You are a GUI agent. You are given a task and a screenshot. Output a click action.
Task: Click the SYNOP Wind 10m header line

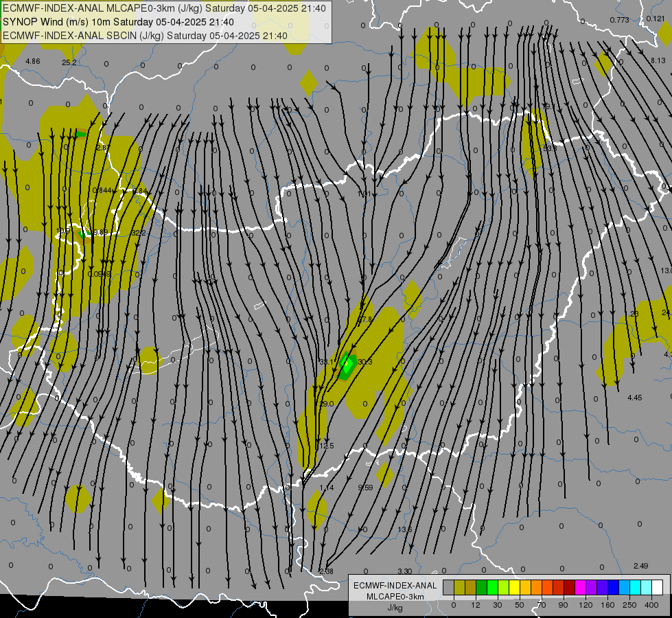(x=118, y=22)
